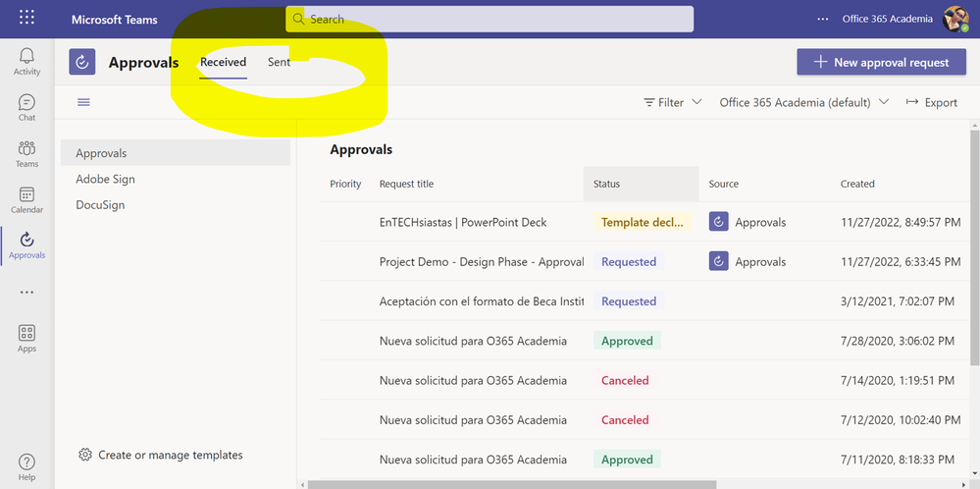Expand the Office 365 Academia (default) environment dropdown

tap(804, 102)
